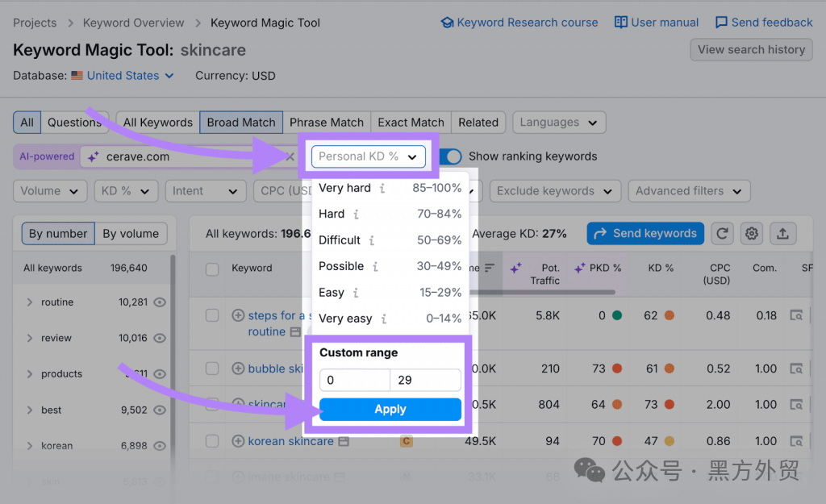The width and height of the screenshot is (826, 504).
Task: Go to Projects breadcrumb
Action: [x=35, y=23]
